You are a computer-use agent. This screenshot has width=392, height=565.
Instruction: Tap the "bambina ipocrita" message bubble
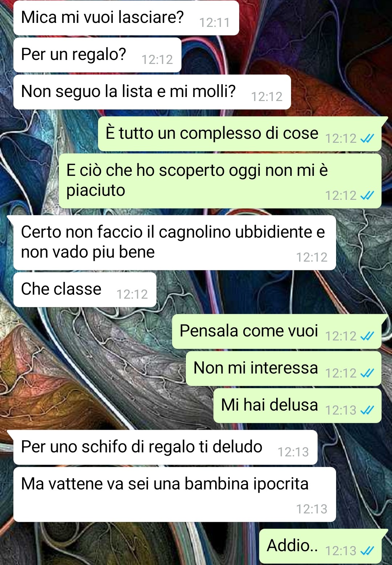[x=174, y=495]
